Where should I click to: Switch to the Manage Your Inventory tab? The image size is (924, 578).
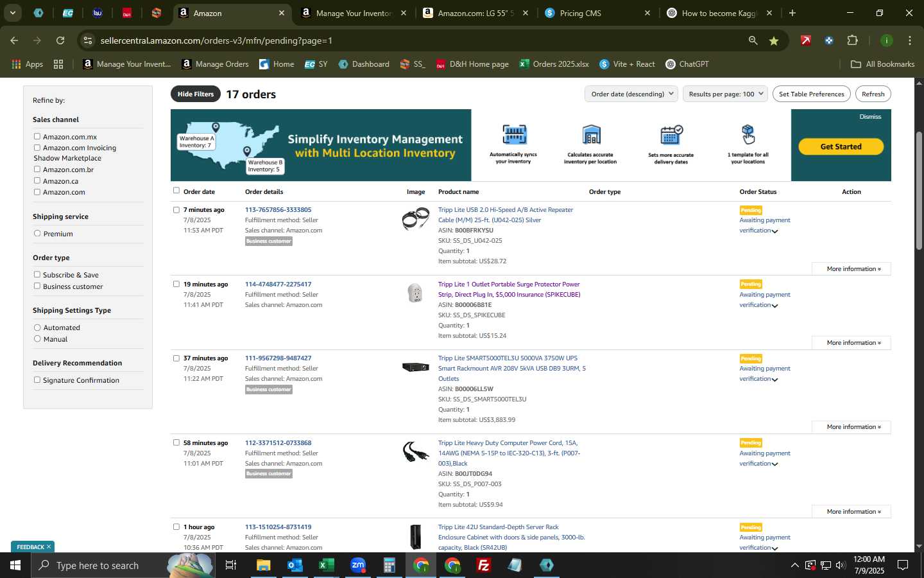point(353,13)
